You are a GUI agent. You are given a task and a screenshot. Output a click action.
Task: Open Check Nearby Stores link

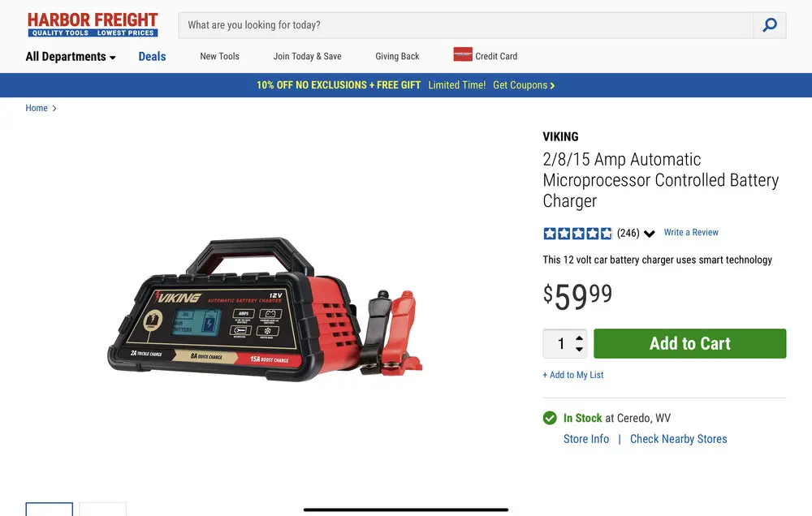coord(678,439)
